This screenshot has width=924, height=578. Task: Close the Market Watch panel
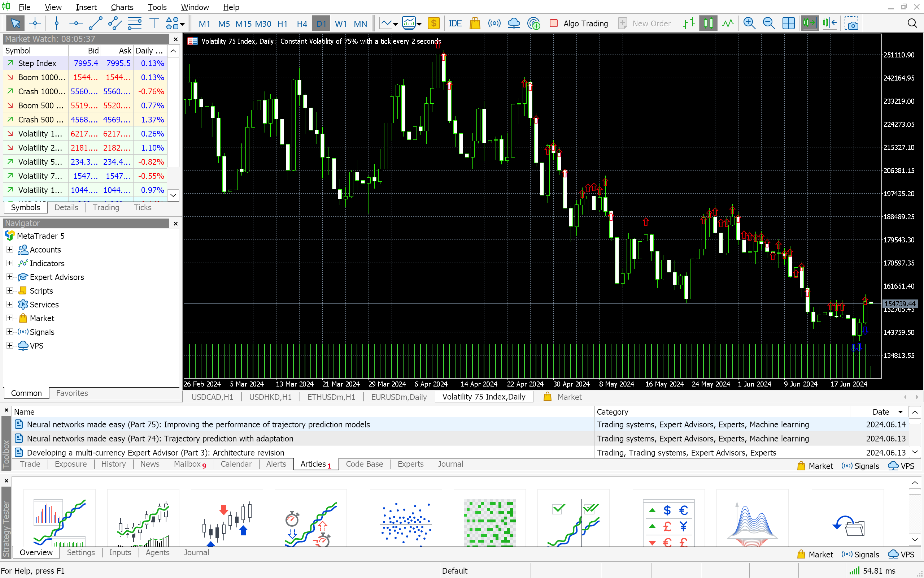click(176, 39)
